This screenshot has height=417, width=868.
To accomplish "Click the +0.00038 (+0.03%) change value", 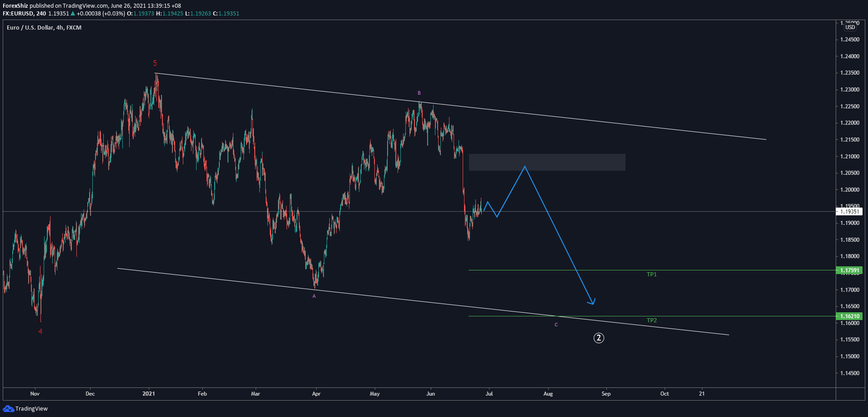I will [101, 14].
